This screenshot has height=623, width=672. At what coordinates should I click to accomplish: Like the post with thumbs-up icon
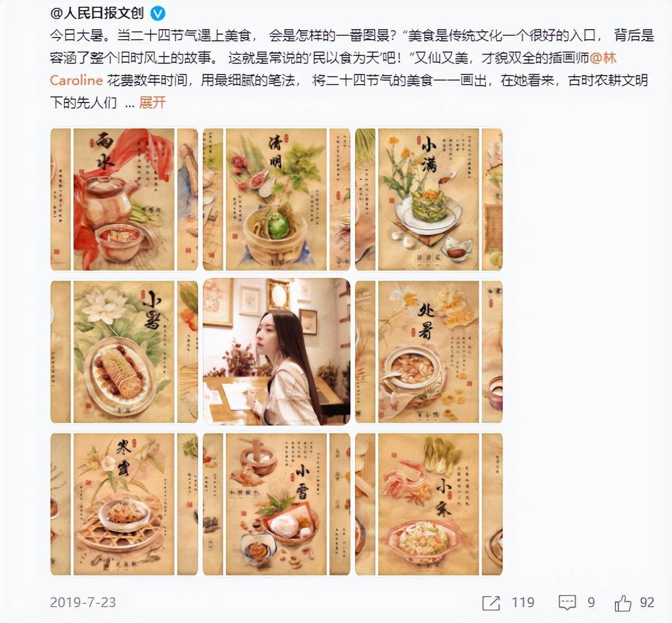[x=623, y=603]
